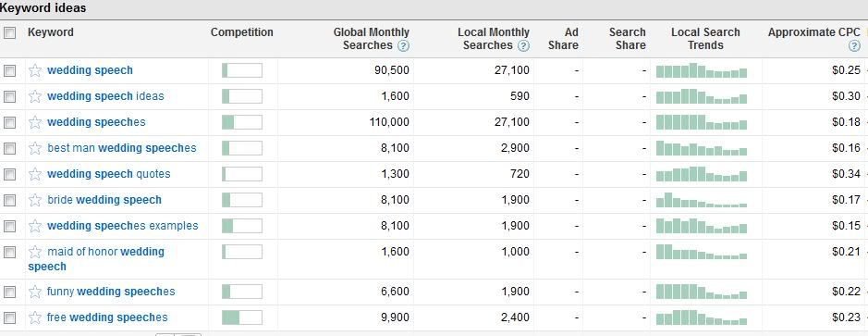Viewport: 868px width, 336px height.
Task: Sort by the Ad Share column header
Action: pyautogui.click(x=563, y=39)
